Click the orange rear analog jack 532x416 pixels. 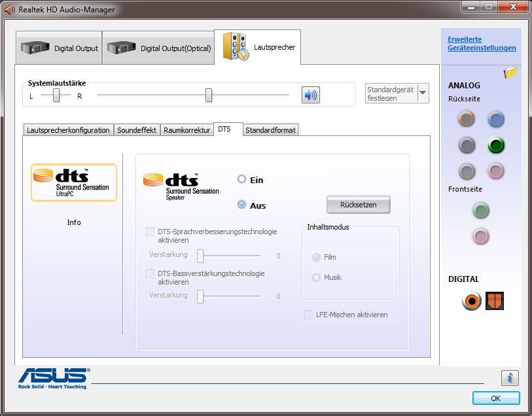point(467,119)
